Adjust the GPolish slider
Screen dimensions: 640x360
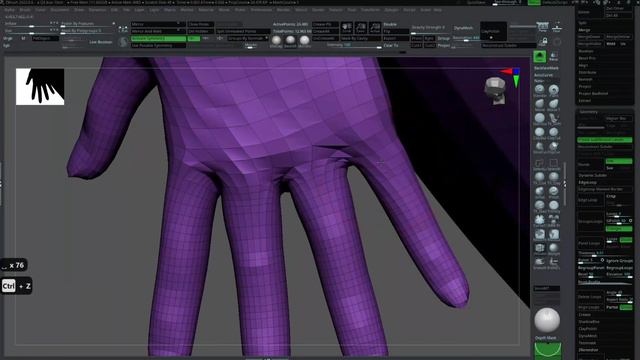point(619,221)
